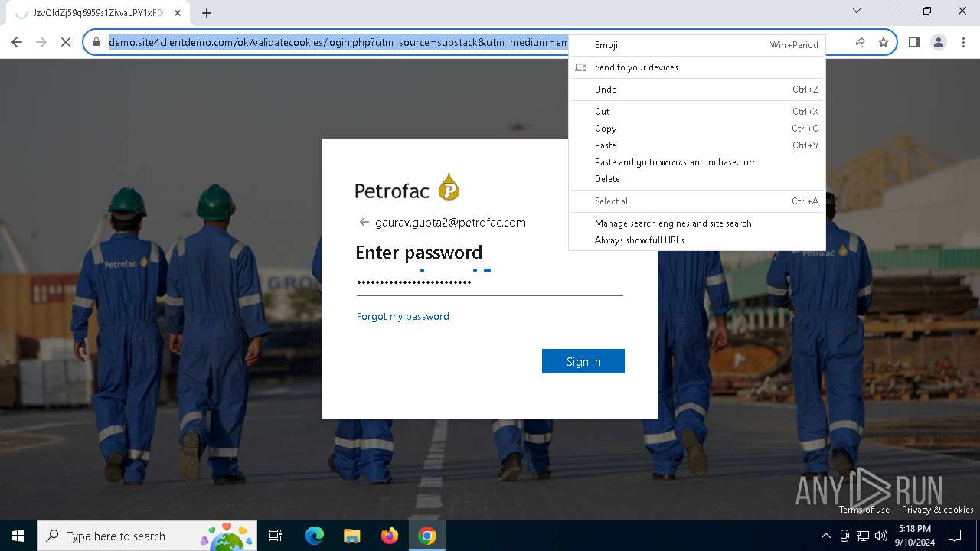The width and height of the screenshot is (980, 551).
Task: Click the volume speaker tray icon
Action: [880, 536]
